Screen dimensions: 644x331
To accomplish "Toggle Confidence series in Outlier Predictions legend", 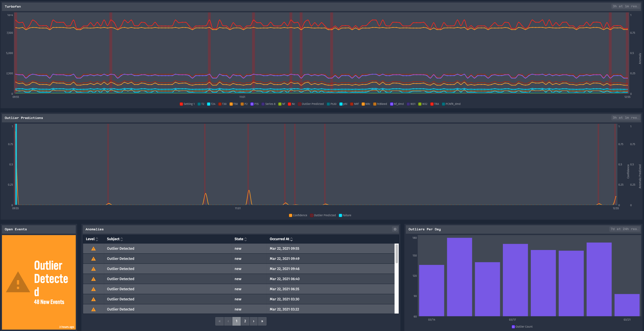I will [298, 215].
